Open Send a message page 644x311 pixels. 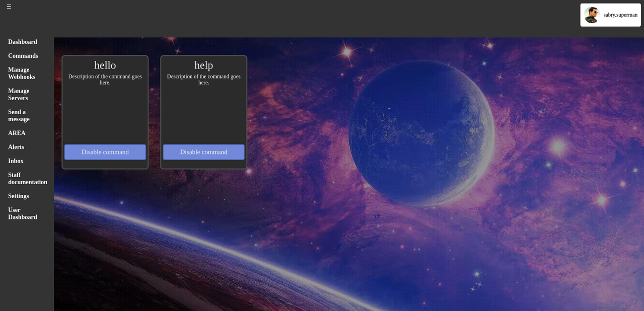[x=19, y=116]
